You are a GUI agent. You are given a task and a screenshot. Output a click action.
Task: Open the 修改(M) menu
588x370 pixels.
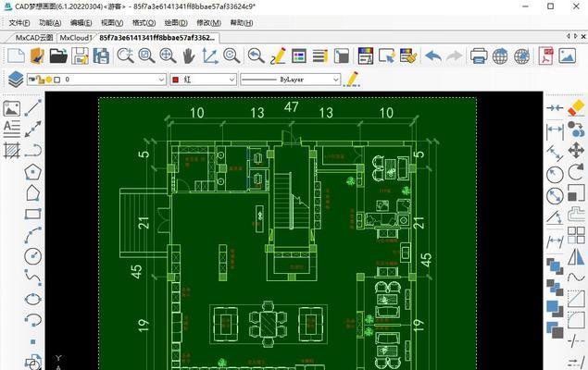208,23
